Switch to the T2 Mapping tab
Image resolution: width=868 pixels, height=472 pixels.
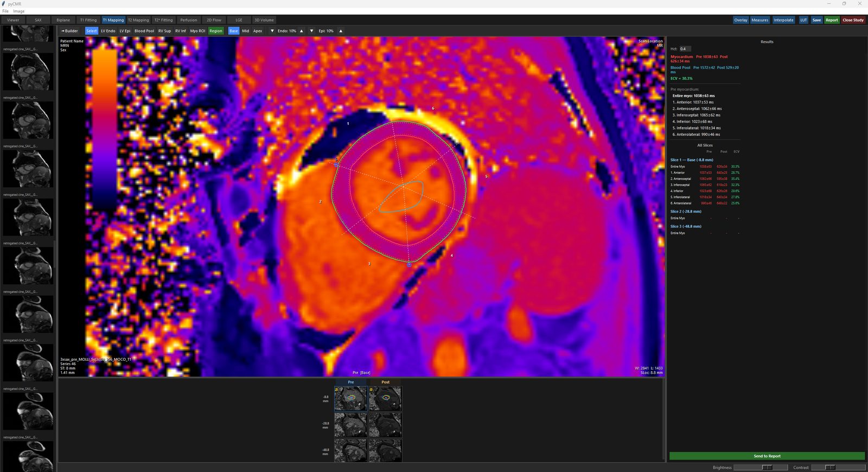coord(138,20)
